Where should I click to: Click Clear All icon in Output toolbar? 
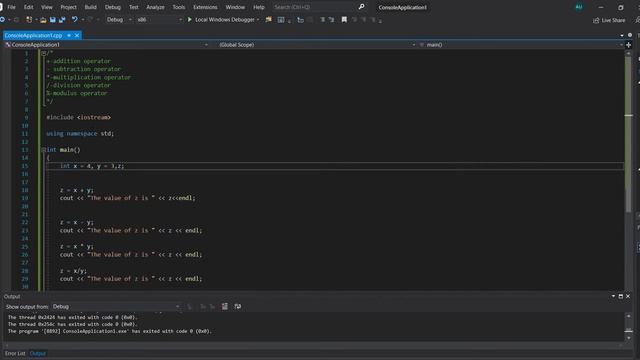[x=224, y=307]
